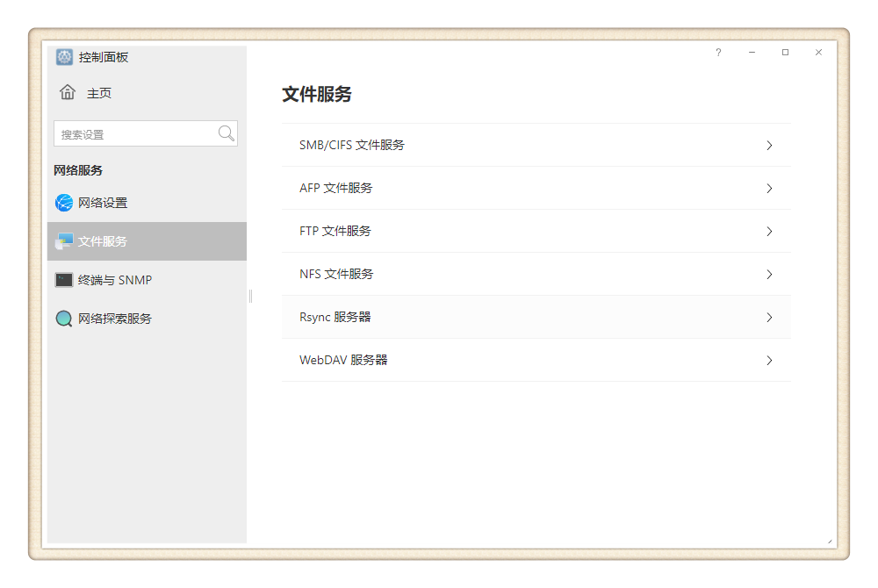The width and height of the screenshot is (878, 588).
Task: Click the search magnifier icon
Action: tap(227, 133)
